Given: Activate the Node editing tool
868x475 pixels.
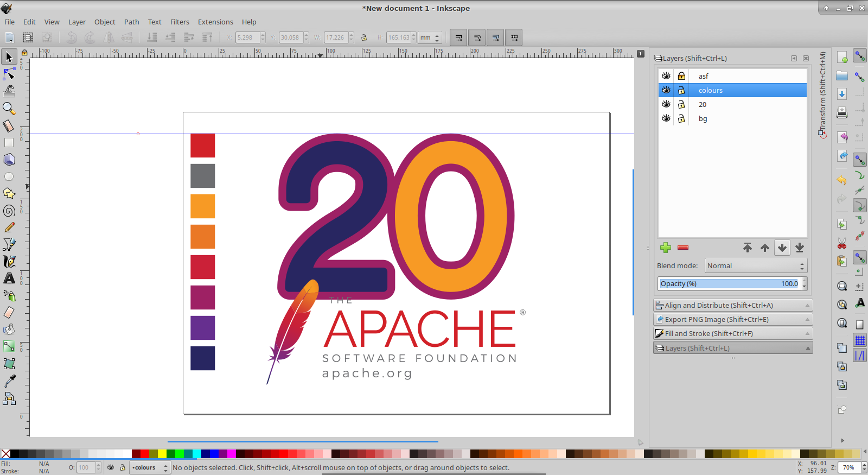Looking at the screenshot, I should (x=9, y=74).
